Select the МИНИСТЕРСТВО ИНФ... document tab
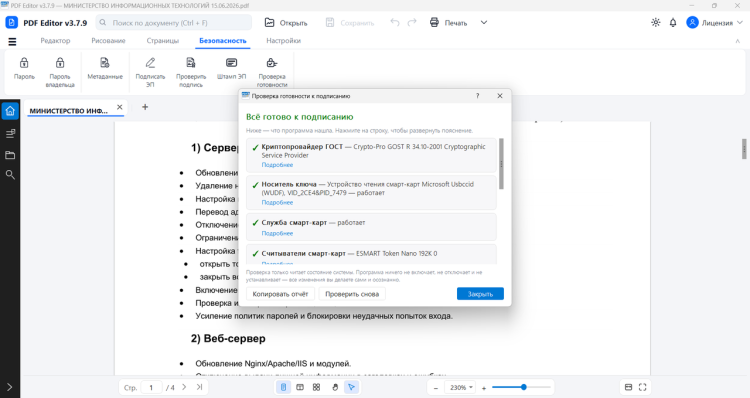750x398 pixels. (69, 111)
